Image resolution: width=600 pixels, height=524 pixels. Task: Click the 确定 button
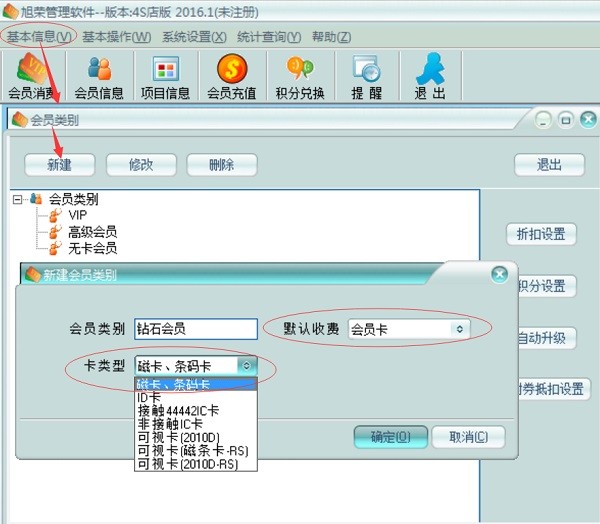pyautogui.click(x=390, y=437)
